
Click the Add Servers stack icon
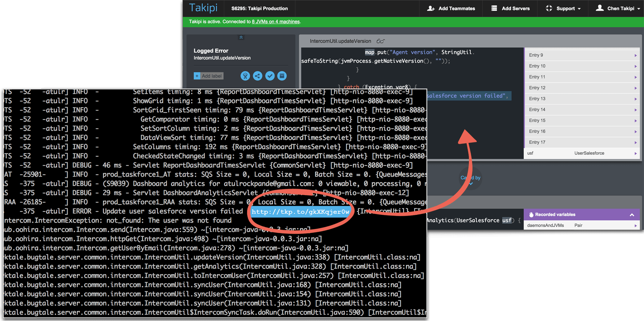coord(494,8)
